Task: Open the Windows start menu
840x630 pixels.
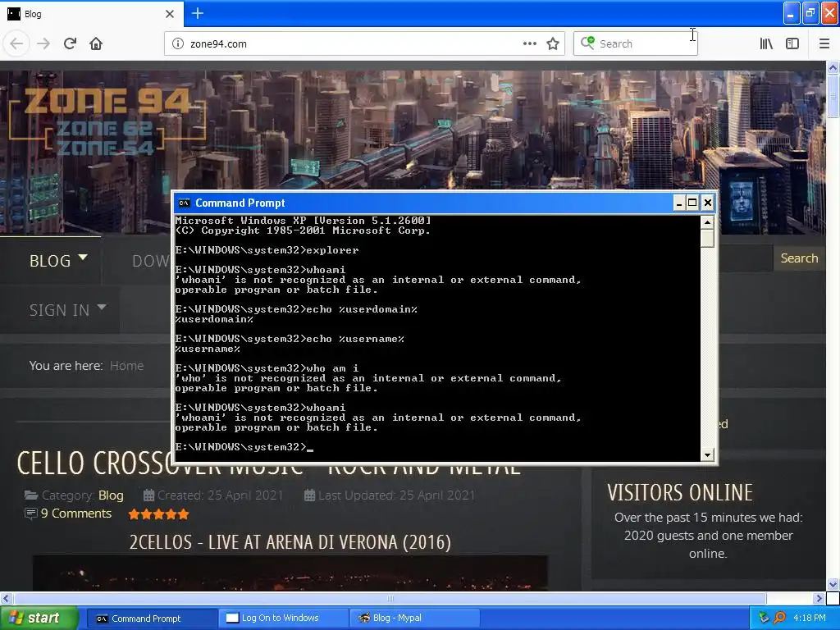Action: pos(39,619)
